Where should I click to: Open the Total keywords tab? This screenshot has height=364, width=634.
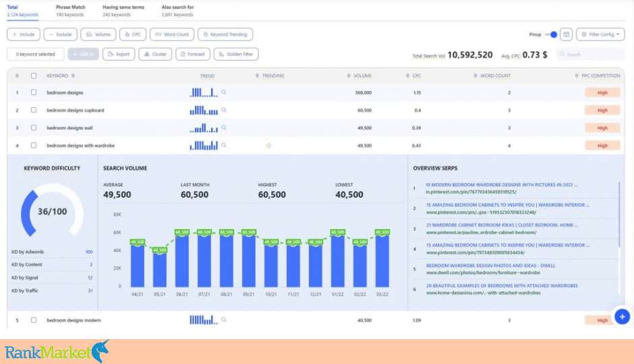tap(23, 11)
